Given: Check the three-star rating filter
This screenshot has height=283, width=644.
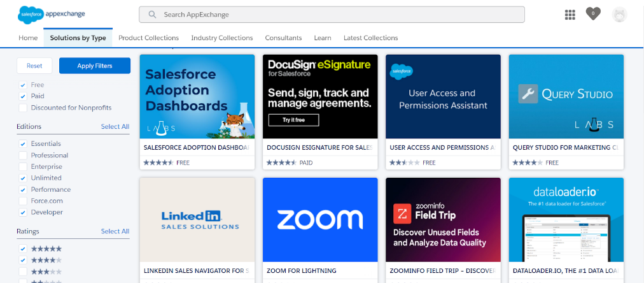Looking at the screenshot, I should point(23,272).
